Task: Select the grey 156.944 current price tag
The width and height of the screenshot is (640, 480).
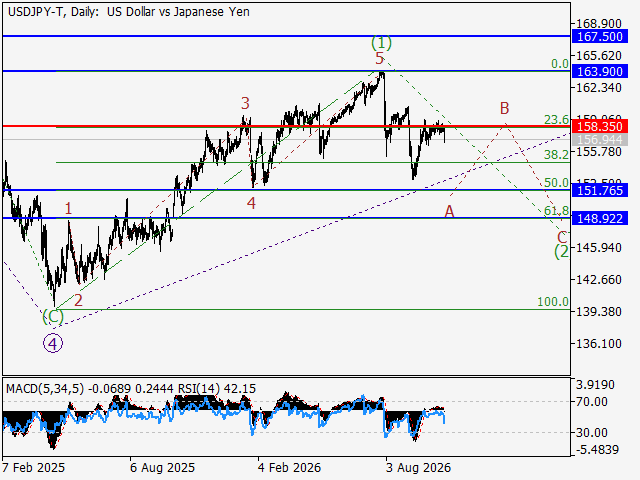Action: (599, 140)
